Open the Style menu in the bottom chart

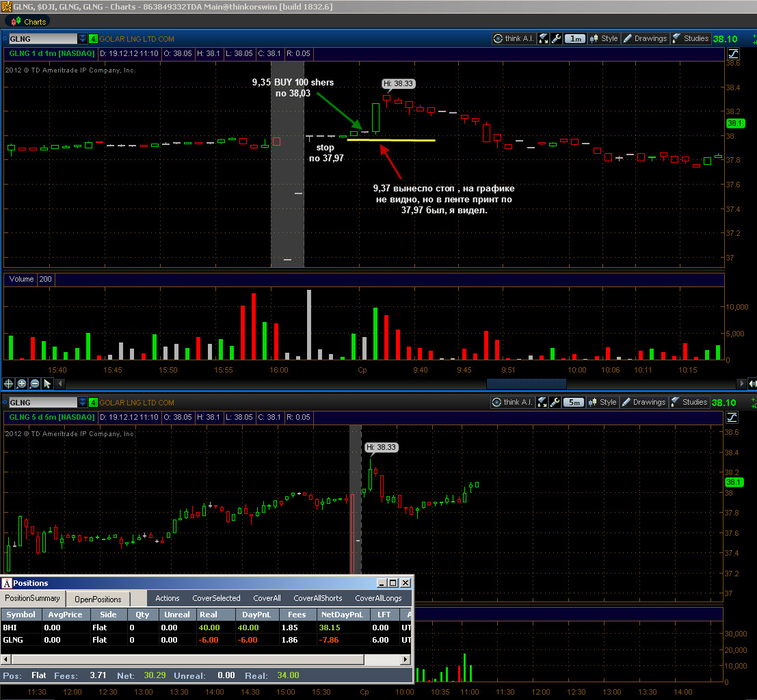click(x=602, y=402)
